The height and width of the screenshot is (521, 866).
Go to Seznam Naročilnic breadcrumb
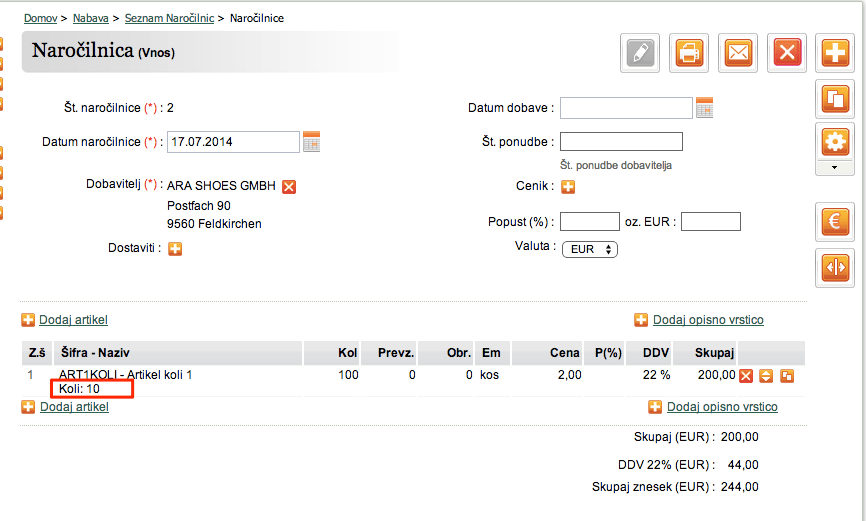click(169, 18)
